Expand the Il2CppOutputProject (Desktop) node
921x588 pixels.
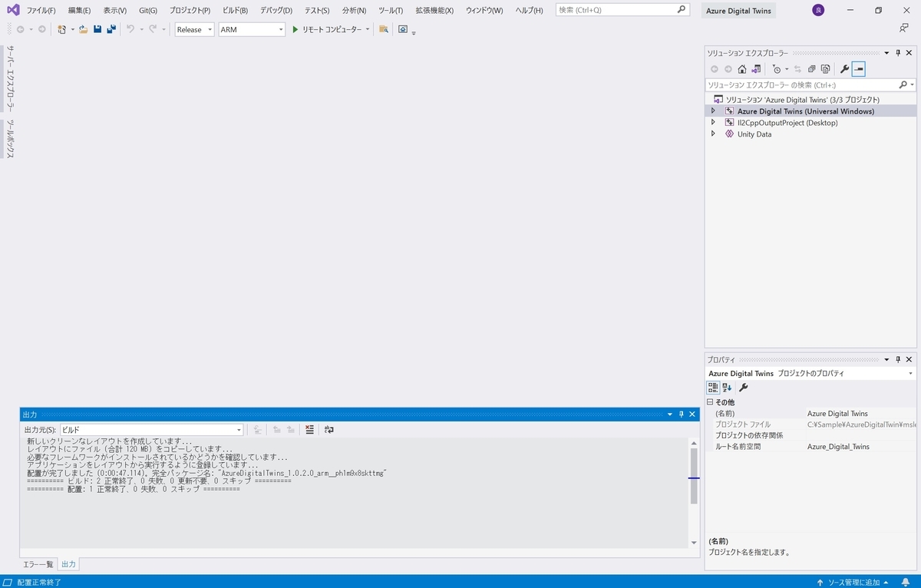point(713,123)
